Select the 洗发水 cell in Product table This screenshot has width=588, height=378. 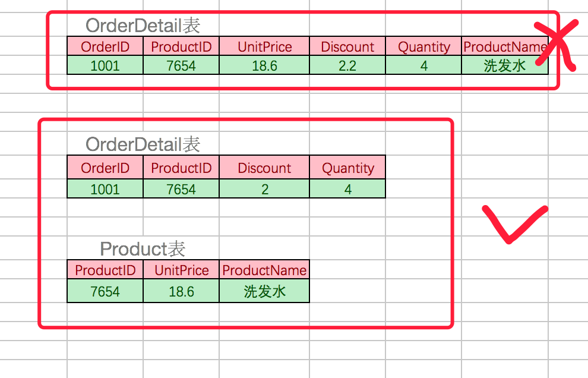(264, 291)
